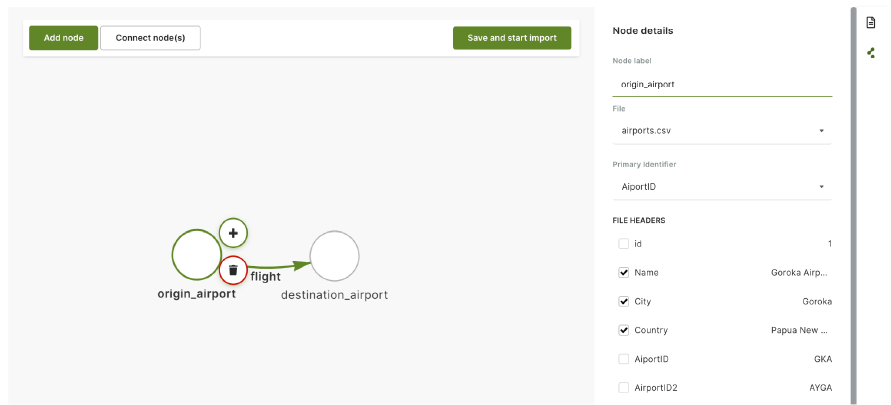Open the Primary identifier dropdown

pos(721,187)
